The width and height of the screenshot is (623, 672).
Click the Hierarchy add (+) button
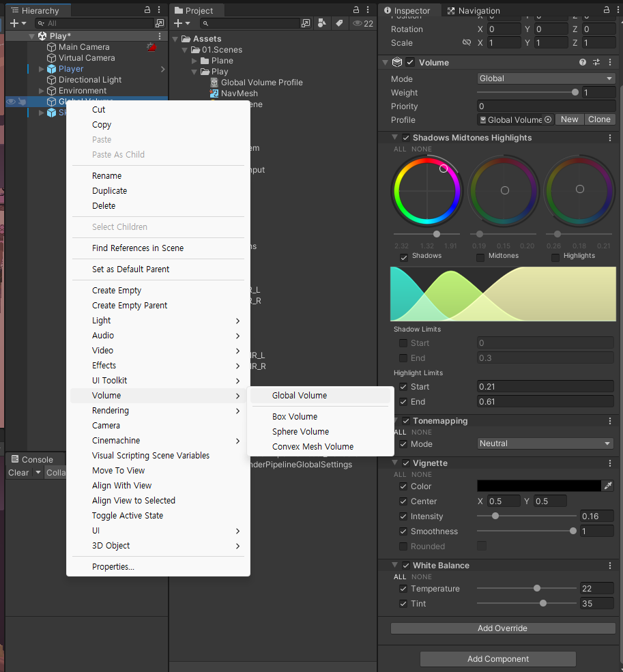click(x=14, y=23)
